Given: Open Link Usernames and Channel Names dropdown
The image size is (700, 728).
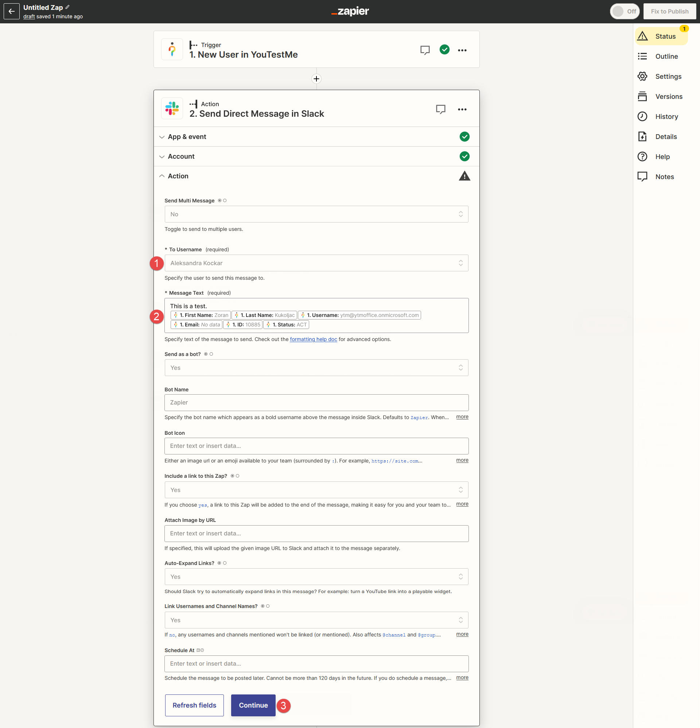Looking at the screenshot, I should click(316, 620).
